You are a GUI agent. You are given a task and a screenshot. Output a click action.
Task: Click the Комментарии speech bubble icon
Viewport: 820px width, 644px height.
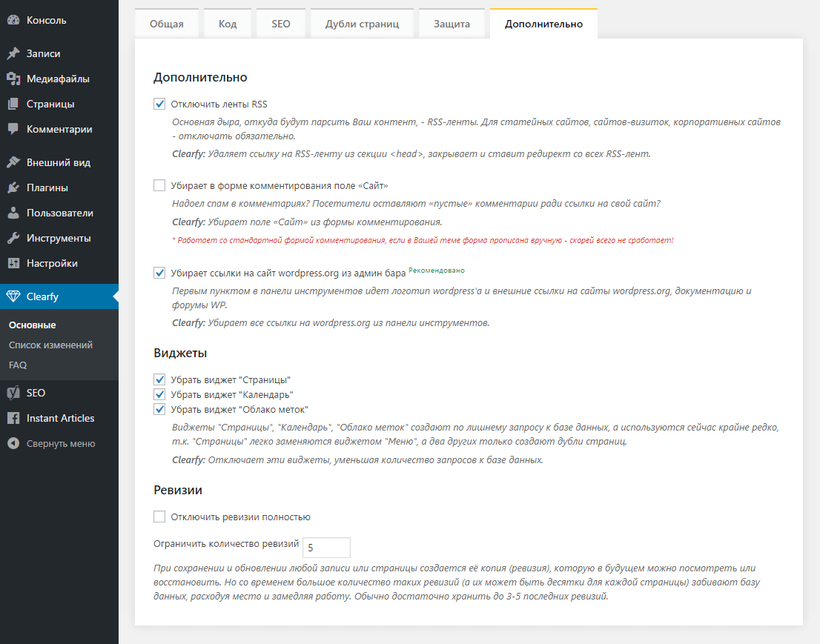coord(13,129)
